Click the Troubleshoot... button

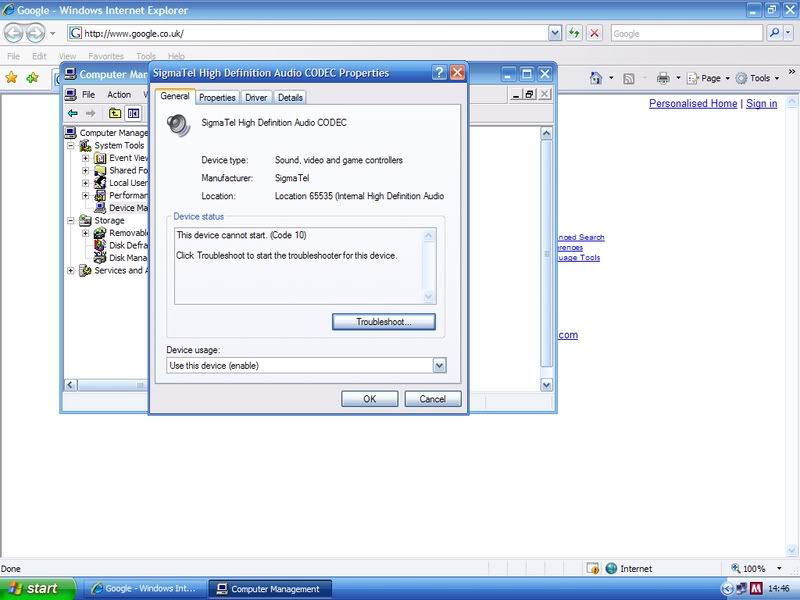(384, 321)
